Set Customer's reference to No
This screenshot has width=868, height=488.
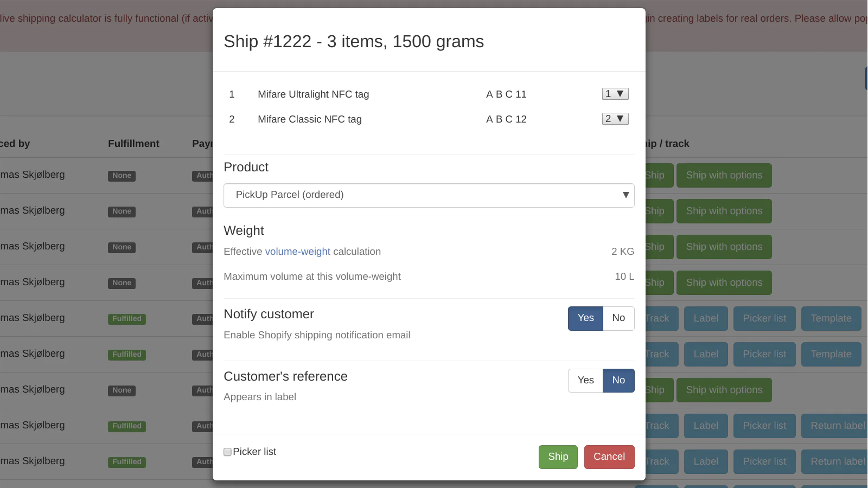point(618,381)
